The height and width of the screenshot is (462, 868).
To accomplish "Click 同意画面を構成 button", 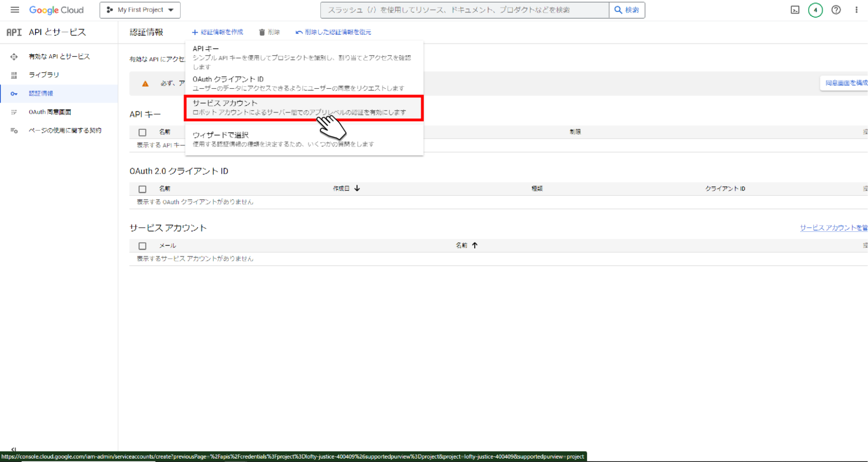I will tap(845, 83).
